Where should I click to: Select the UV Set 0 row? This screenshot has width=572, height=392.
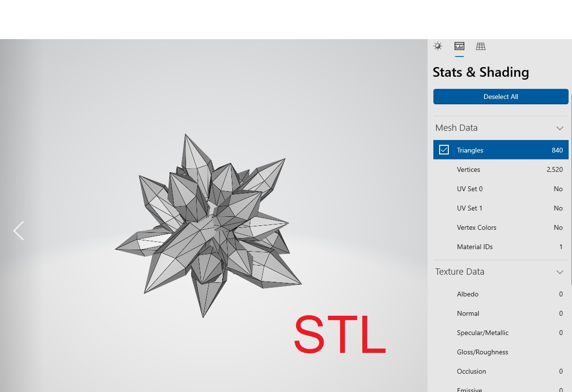tap(500, 189)
